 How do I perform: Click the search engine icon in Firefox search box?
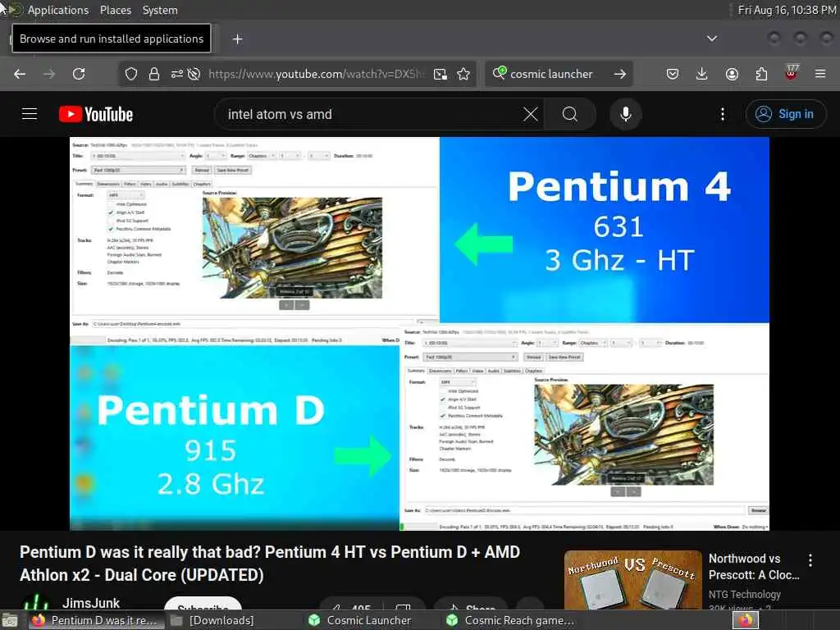[500, 73]
